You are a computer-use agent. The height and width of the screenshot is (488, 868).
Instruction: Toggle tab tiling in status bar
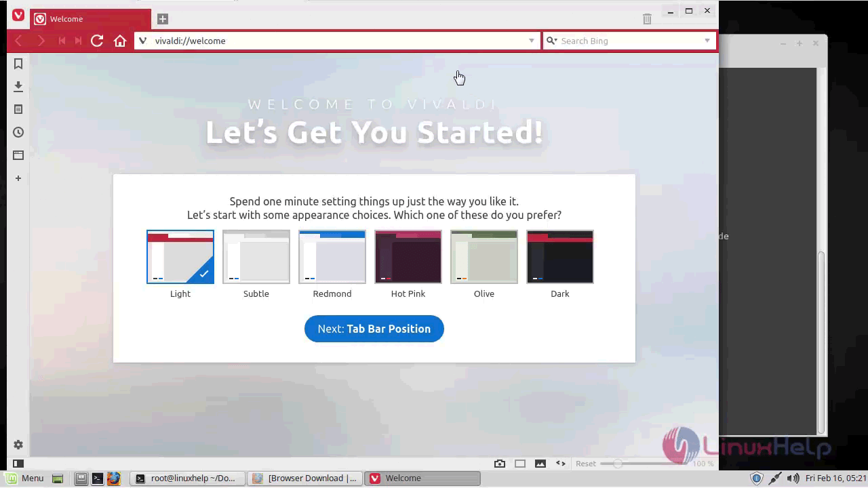(520, 464)
